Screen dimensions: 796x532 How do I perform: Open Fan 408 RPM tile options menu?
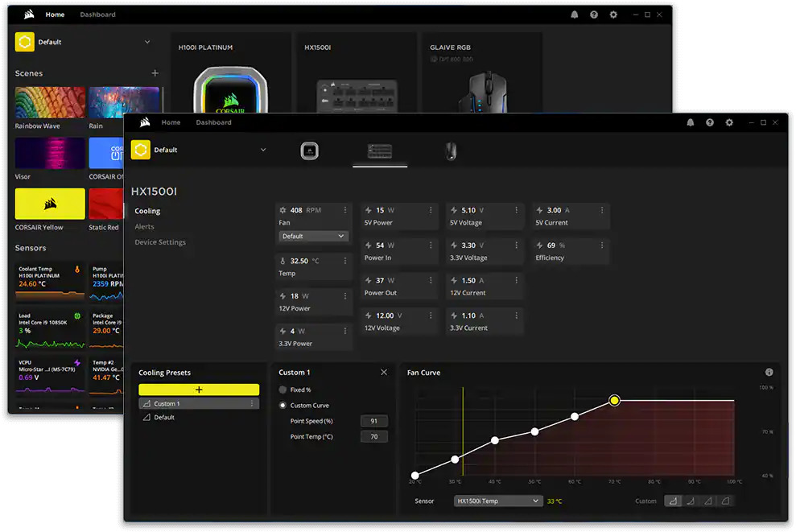point(345,210)
